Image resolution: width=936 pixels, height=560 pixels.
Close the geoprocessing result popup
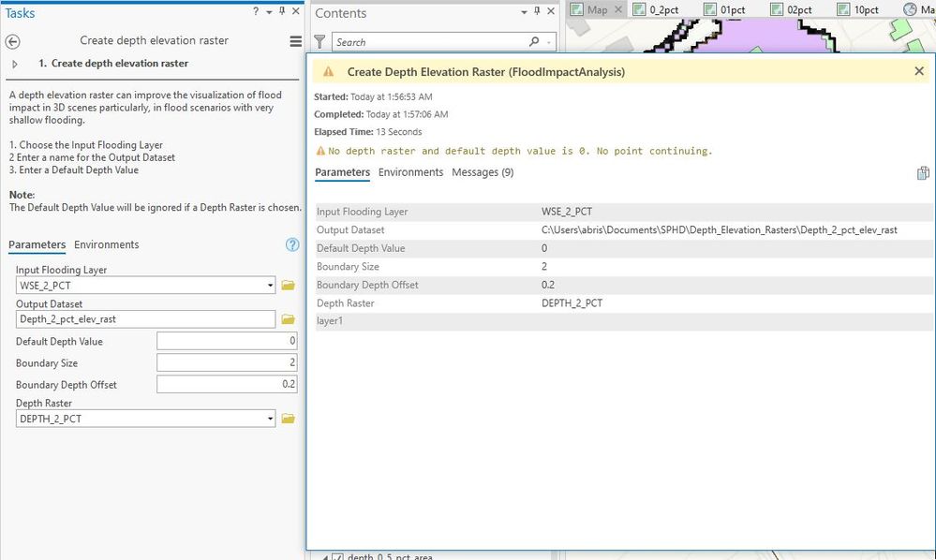919,71
